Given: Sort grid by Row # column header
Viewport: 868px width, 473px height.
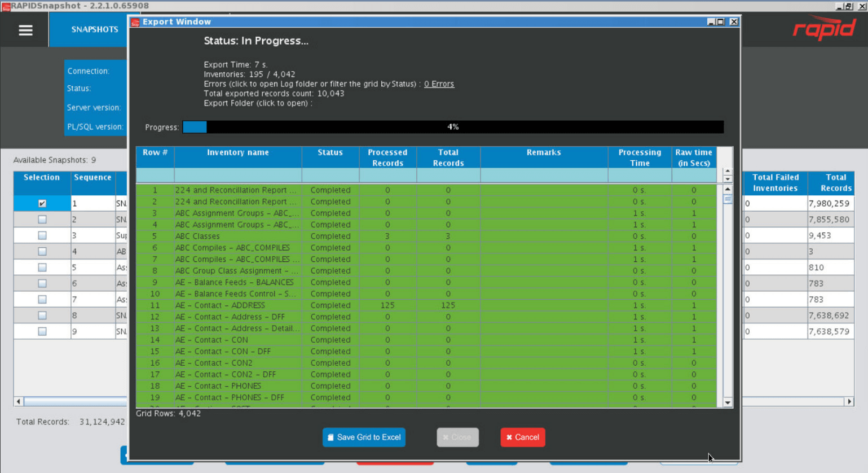Looking at the screenshot, I should click(x=155, y=157).
